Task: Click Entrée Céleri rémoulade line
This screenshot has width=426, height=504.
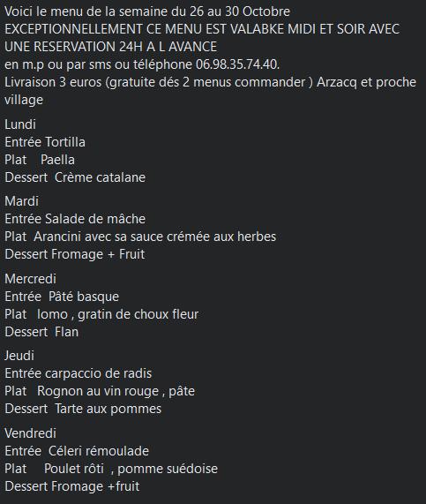Action: [x=77, y=451]
